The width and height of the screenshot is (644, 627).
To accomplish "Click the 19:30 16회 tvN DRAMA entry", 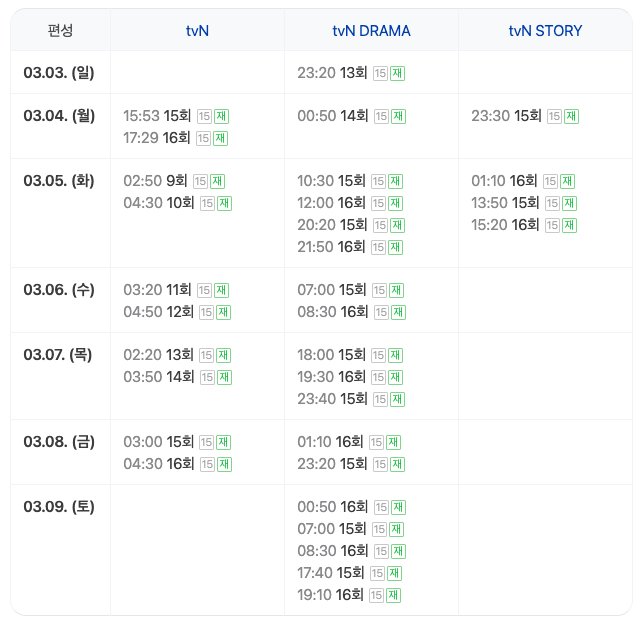I will (350, 377).
